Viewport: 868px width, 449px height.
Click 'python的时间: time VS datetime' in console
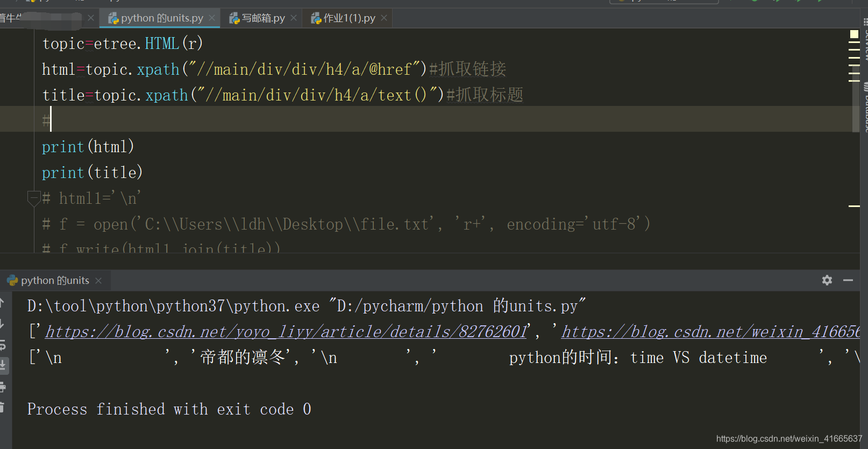pos(638,358)
